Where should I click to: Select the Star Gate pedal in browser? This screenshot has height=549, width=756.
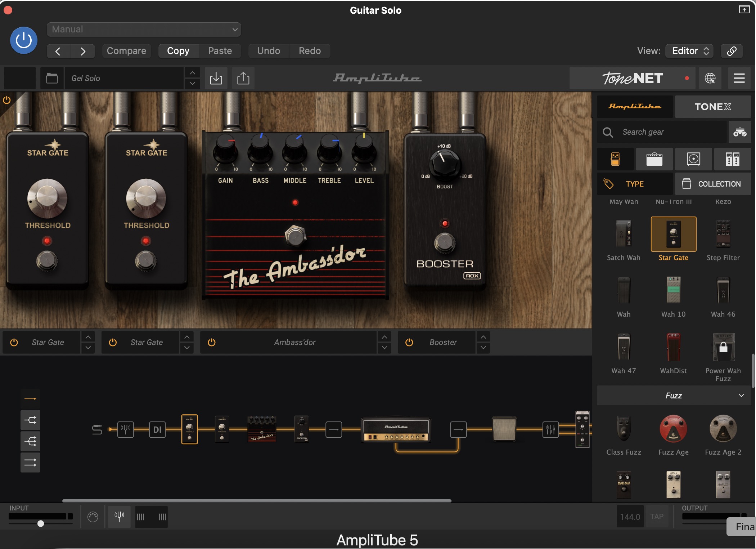point(673,234)
